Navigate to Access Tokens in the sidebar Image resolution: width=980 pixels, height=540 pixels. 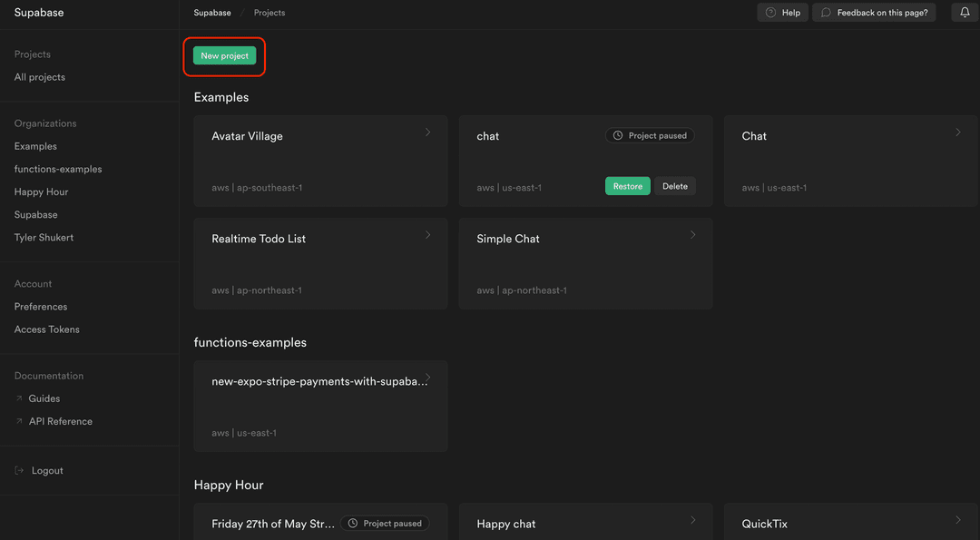click(46, 329)
